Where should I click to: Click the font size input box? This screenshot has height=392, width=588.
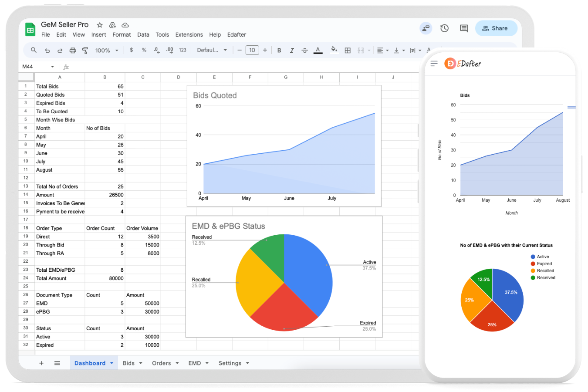coord(252,51)
